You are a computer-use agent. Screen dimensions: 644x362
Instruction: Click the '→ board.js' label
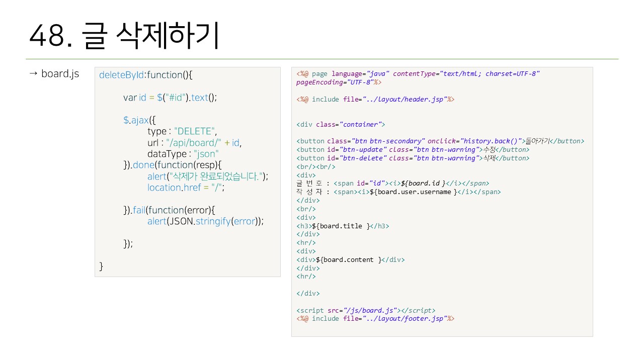(x=54, y=73)
